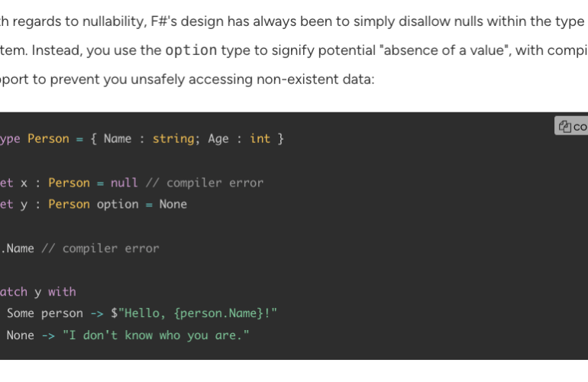The image size is (588, 382).
Task: Click the inline 'option' code term in paragraph
Action: point(191,50)
